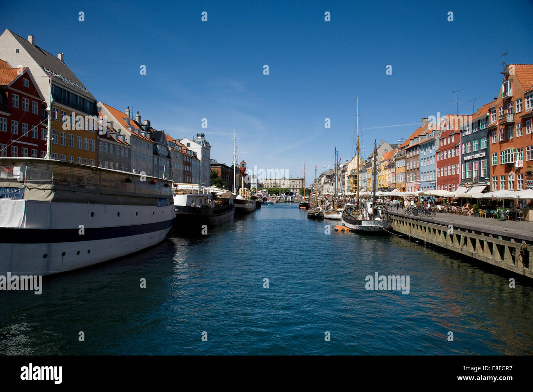Click the alamy logo in the black footer bar
The height and width of the screenshot is (392, 533).
pos(41,374)
